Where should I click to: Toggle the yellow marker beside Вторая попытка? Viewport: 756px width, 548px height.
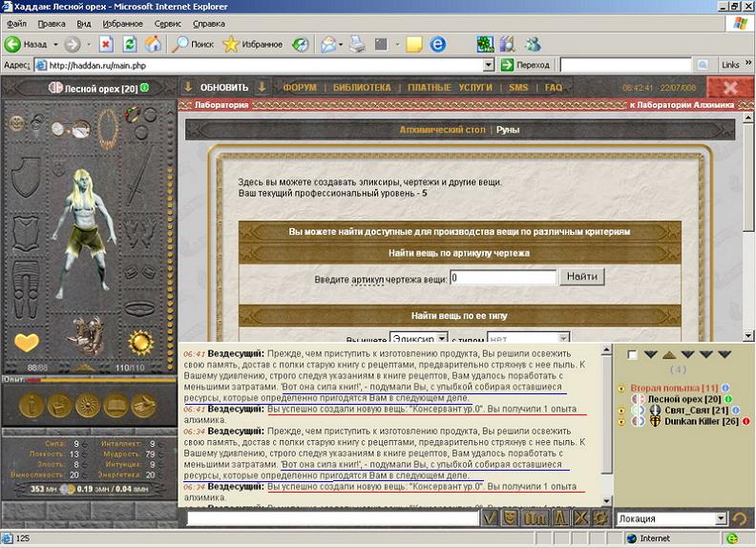pos(622,389)
